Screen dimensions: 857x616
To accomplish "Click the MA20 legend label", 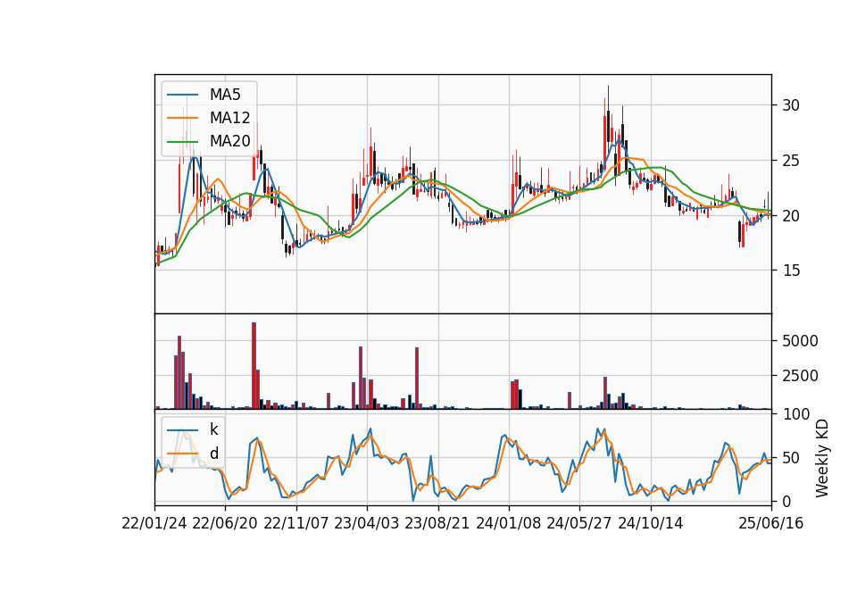I will click(229, 141).
